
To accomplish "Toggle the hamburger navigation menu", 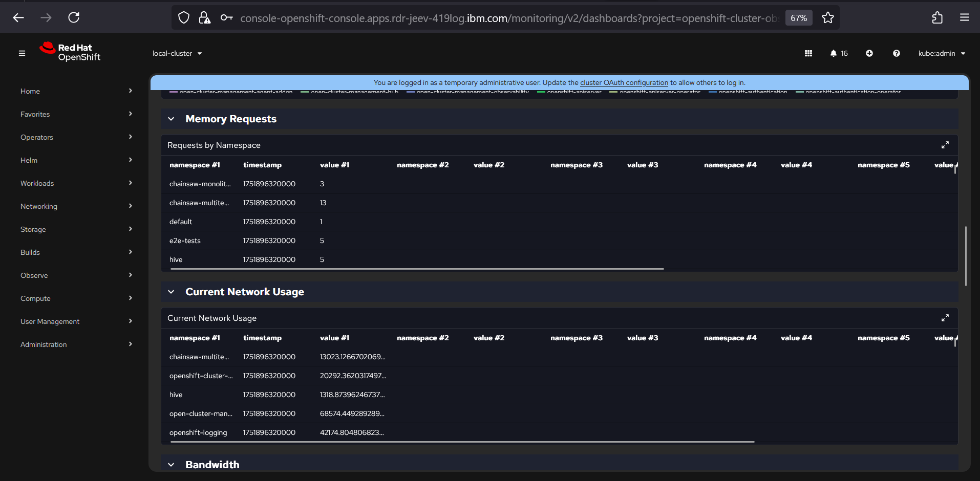I will click(22, 53).
